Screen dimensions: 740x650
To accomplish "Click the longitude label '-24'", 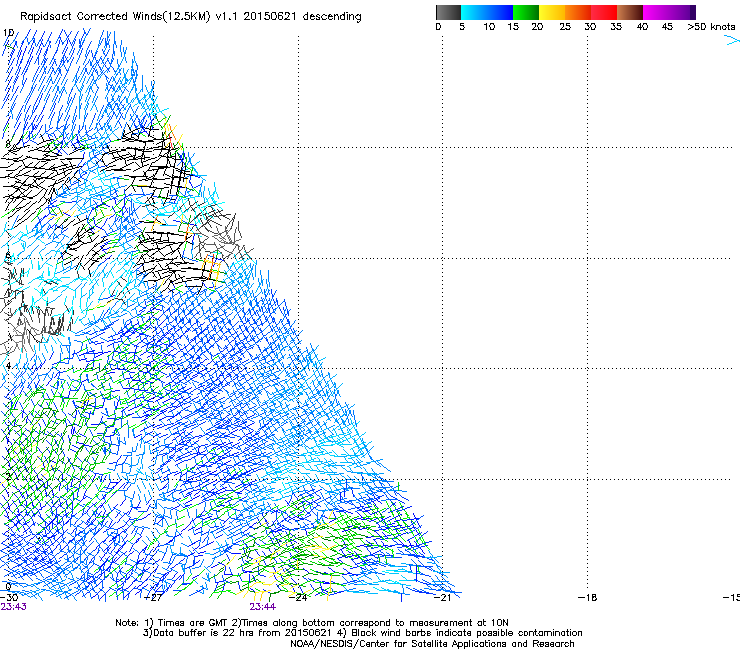I will [x=298, y=597].
